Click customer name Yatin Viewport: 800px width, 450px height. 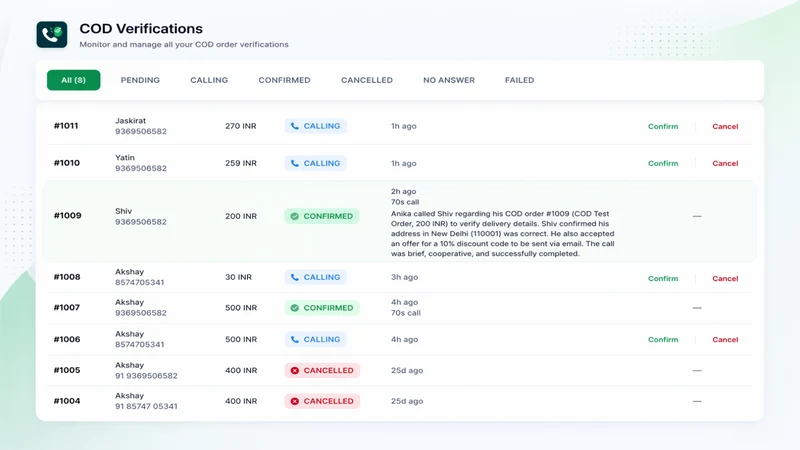[x=124, y=158]
